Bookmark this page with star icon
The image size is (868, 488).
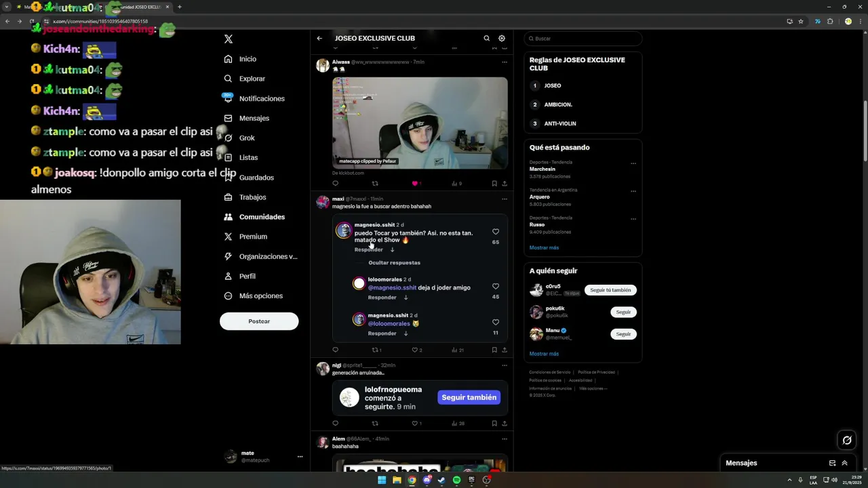point(801,22)
